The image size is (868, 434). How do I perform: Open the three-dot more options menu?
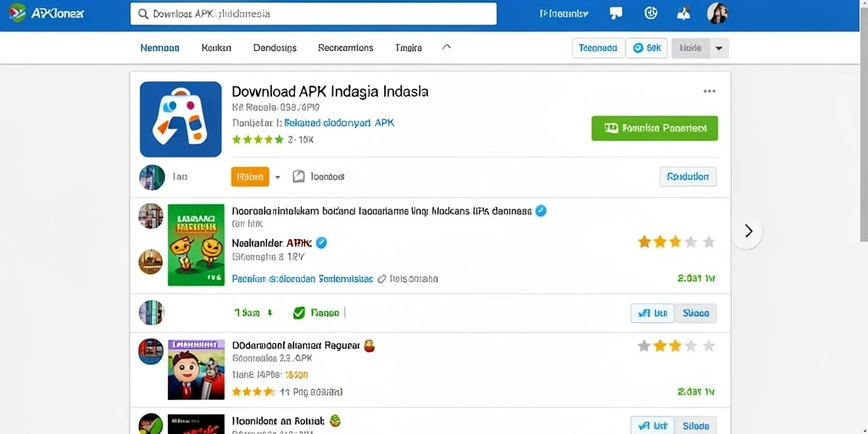pos(709,92)
